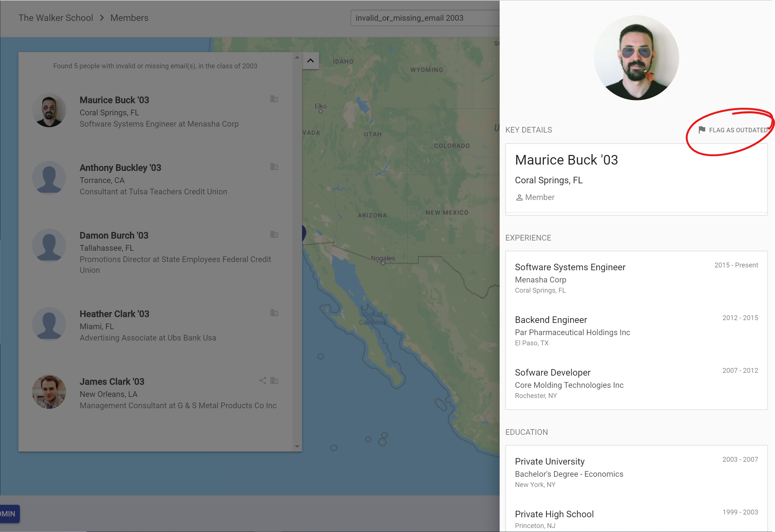Go to Members breadcrumb
Screen dimensions: 775x532
(x=129, y=18)
